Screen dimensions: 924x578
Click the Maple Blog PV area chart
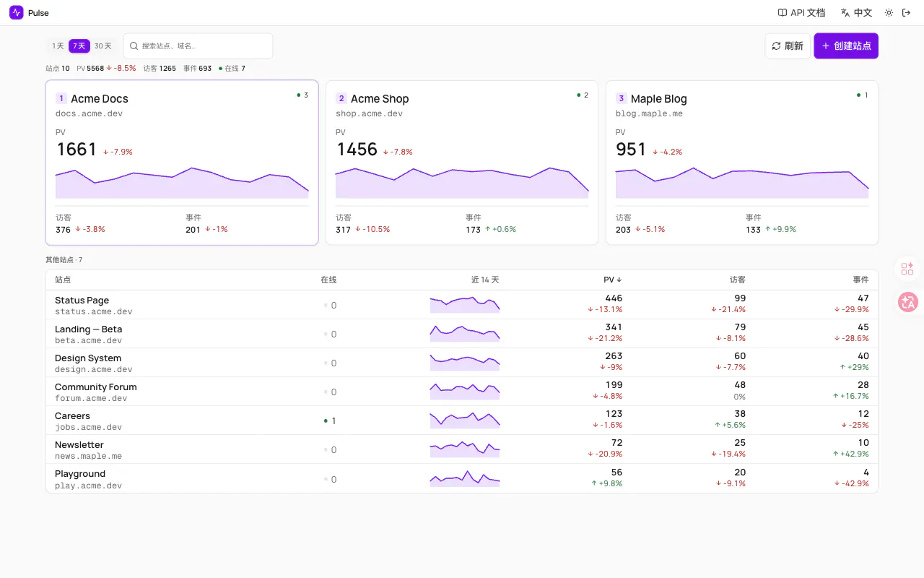tap(742, 183)
